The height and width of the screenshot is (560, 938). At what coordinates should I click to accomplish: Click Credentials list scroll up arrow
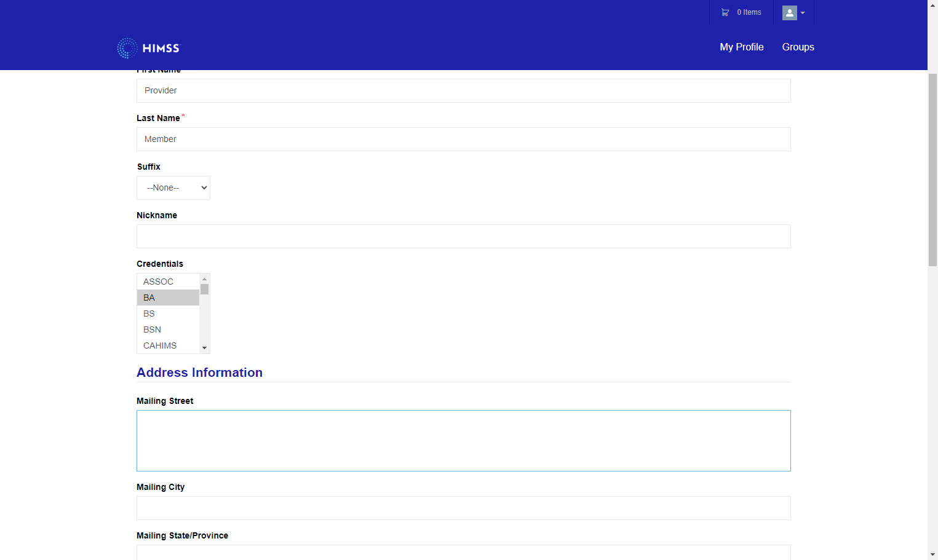click(205, 279)
